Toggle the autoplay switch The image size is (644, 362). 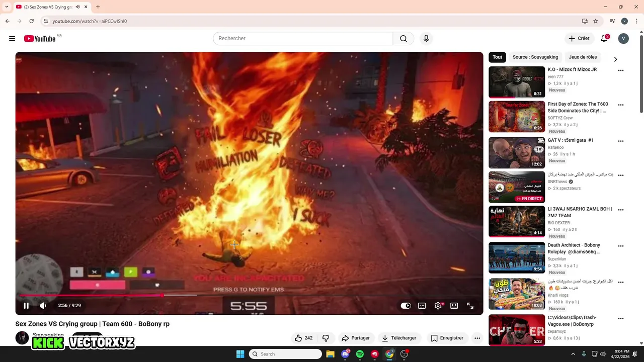tap(406, 306)
